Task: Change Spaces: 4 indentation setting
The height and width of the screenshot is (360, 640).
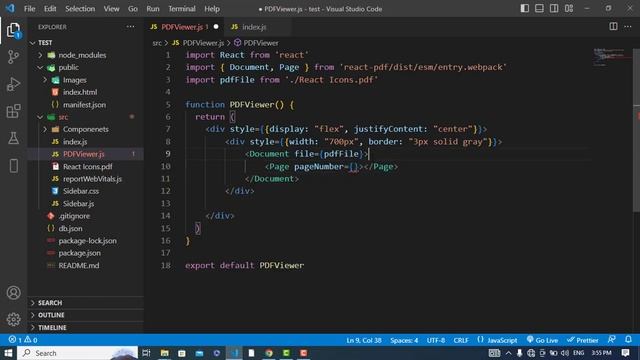Action: [x=404, y=340]
